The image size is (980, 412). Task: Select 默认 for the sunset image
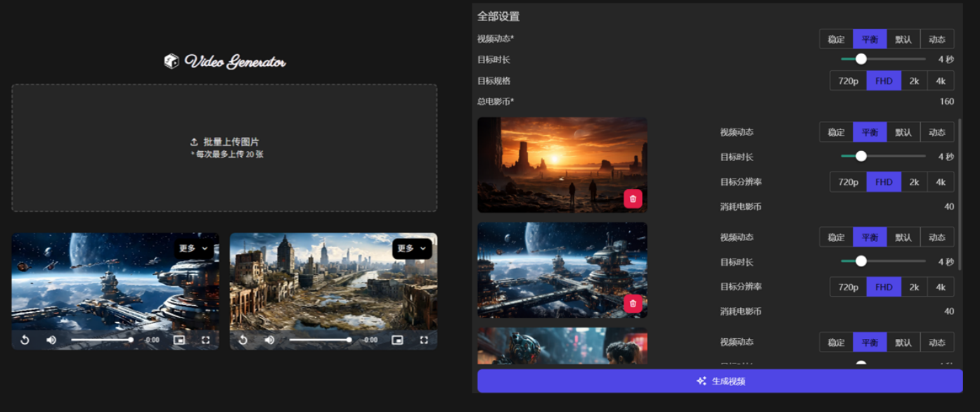pos(903,132)
